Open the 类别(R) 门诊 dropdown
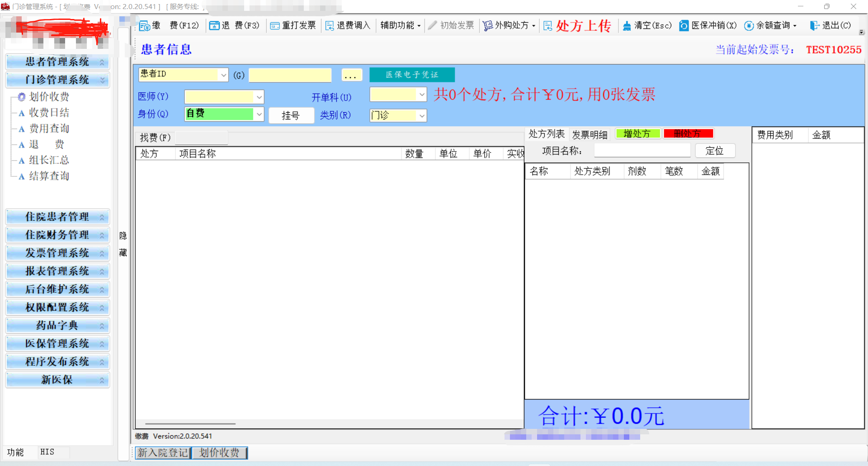The width and height of the screenshot is (868, 466). pos(422,116)
